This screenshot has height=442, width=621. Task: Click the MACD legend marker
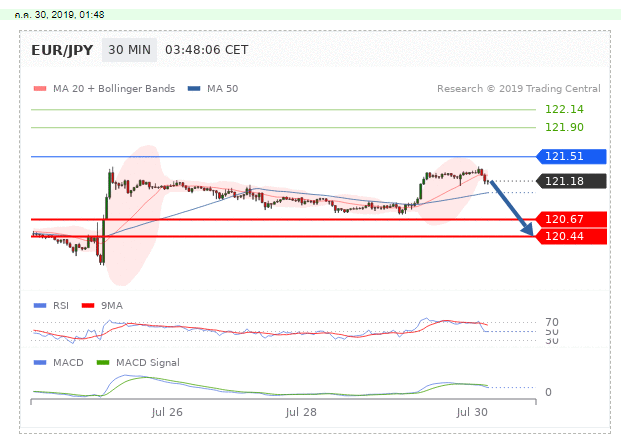click(39, 362)
